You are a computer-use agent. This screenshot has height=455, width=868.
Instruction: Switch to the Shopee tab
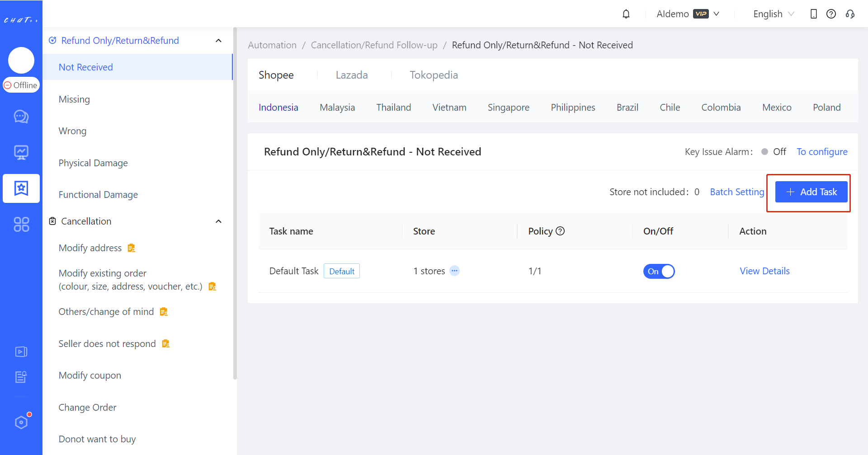276,75
